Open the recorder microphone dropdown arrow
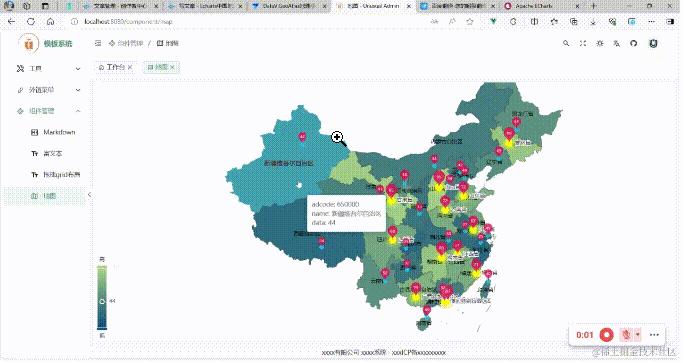Screen dimensions: 682x362 638,335
